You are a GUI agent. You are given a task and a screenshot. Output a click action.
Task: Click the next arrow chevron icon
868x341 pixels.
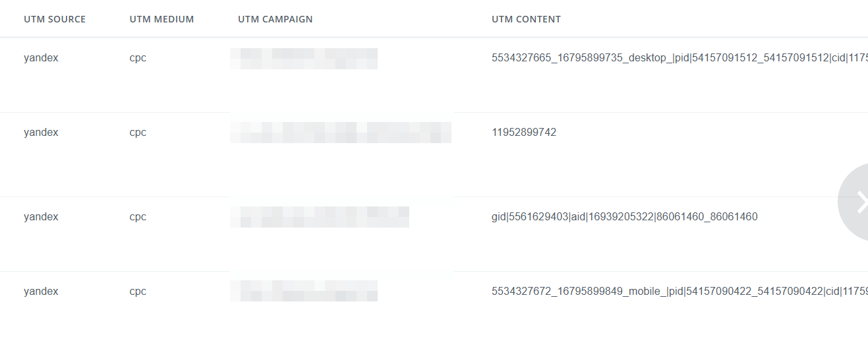click(860, 202)
